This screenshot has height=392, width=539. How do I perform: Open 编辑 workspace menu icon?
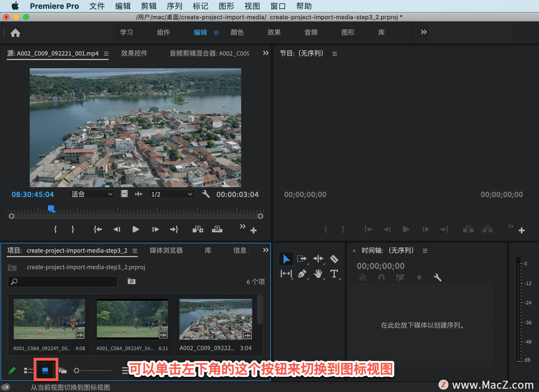(x=216, y=33)
